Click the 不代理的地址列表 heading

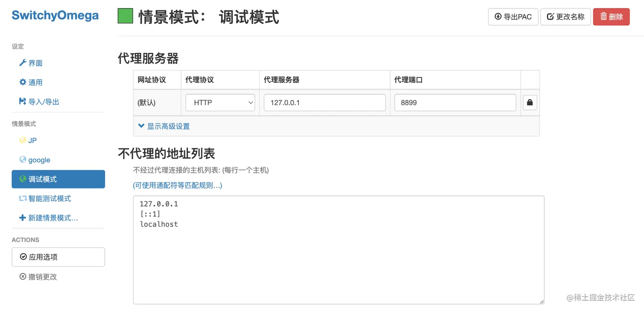coord(167,153)
